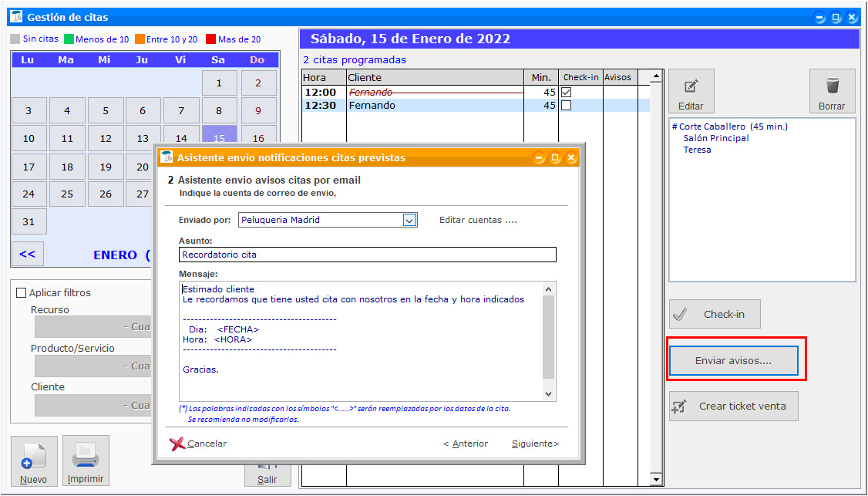
Task: Minimize the assistant dialog window
Action: tap(539, 158)
